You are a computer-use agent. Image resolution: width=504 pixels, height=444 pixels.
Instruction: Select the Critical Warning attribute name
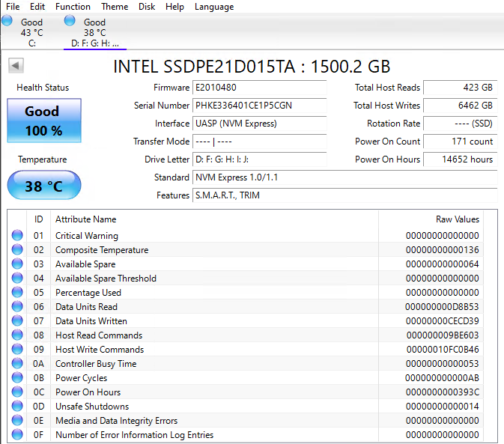pos(87,236)
